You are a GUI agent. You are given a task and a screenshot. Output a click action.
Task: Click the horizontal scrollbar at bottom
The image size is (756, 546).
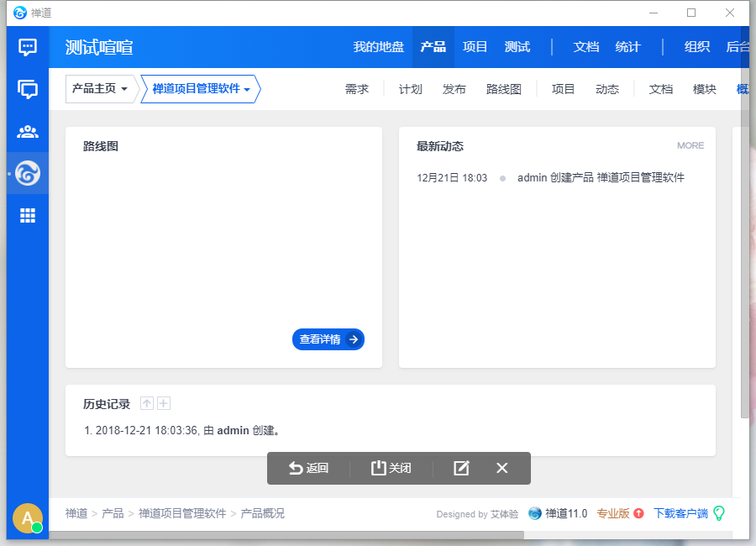tap(286, 535)
